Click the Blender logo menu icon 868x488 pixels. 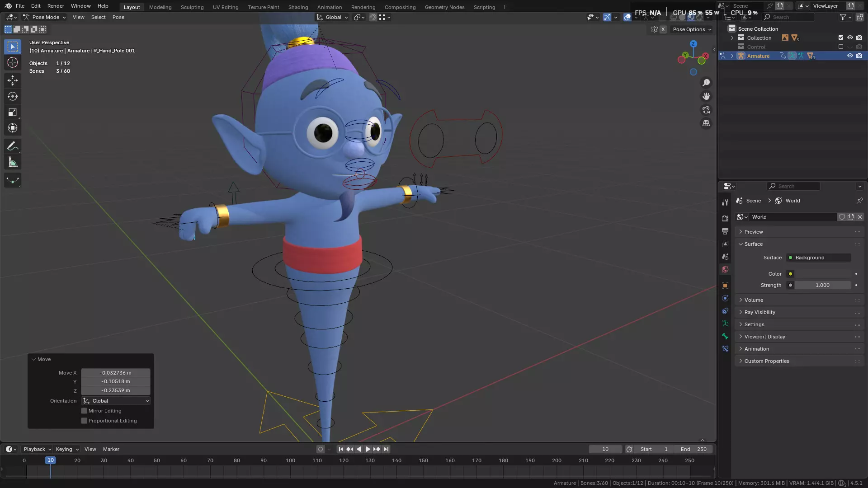click(x=8, y=6)
